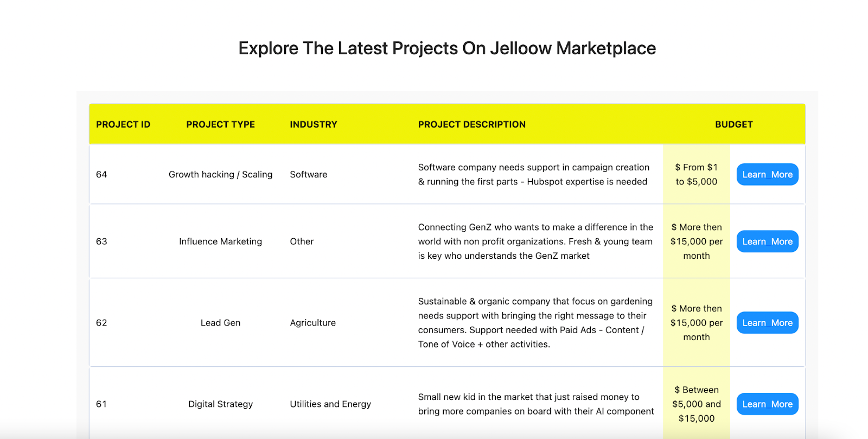Click the Influence Marketing project type
Screen dimensions: 868x439
[x=220, y=241]
